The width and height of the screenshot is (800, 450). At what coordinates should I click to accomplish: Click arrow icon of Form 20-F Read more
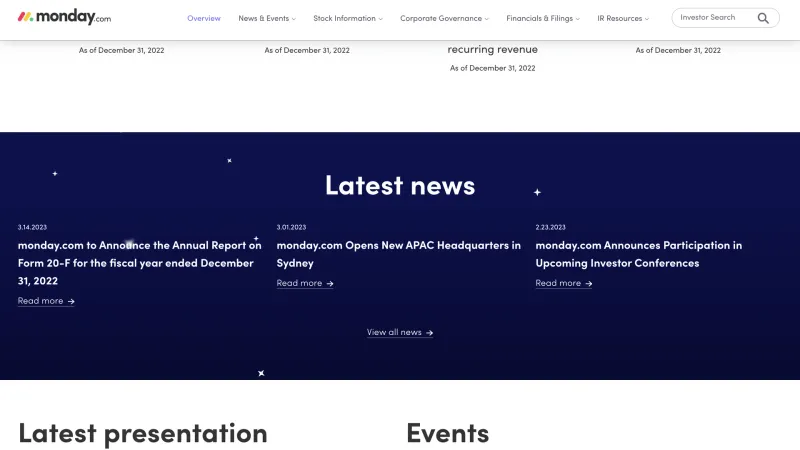tap(71, 302)
